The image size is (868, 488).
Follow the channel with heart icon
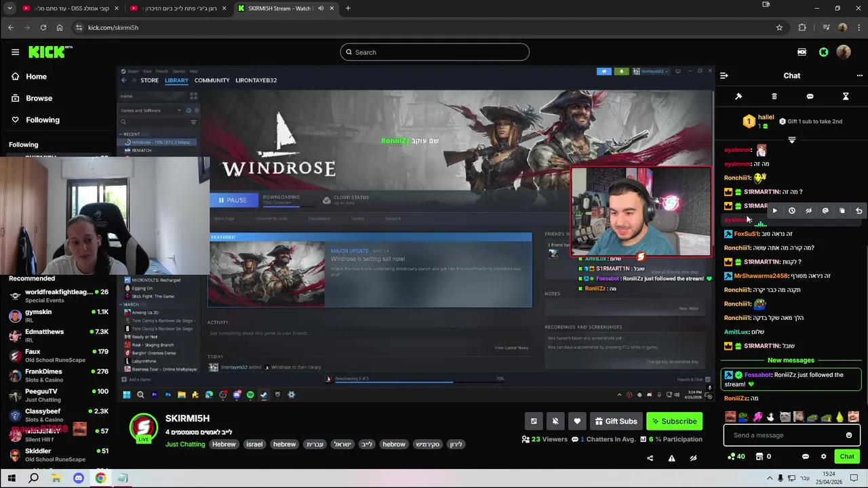[577, 421]
